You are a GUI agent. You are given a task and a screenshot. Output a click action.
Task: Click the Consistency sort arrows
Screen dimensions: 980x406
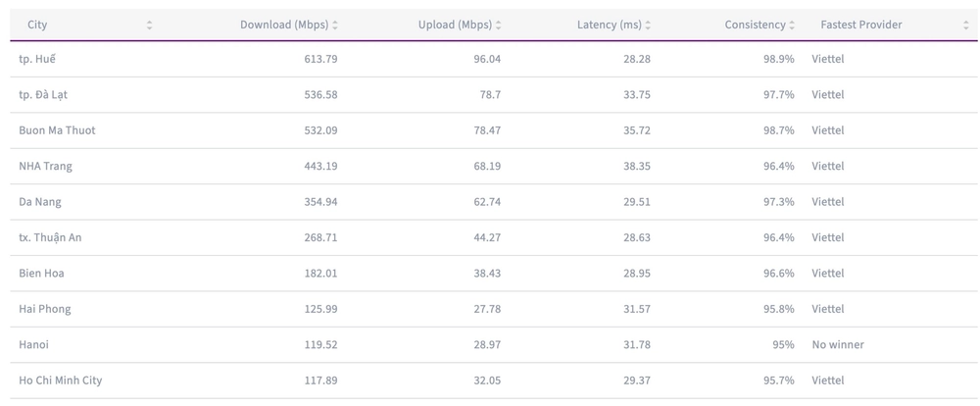pos(792,25)
